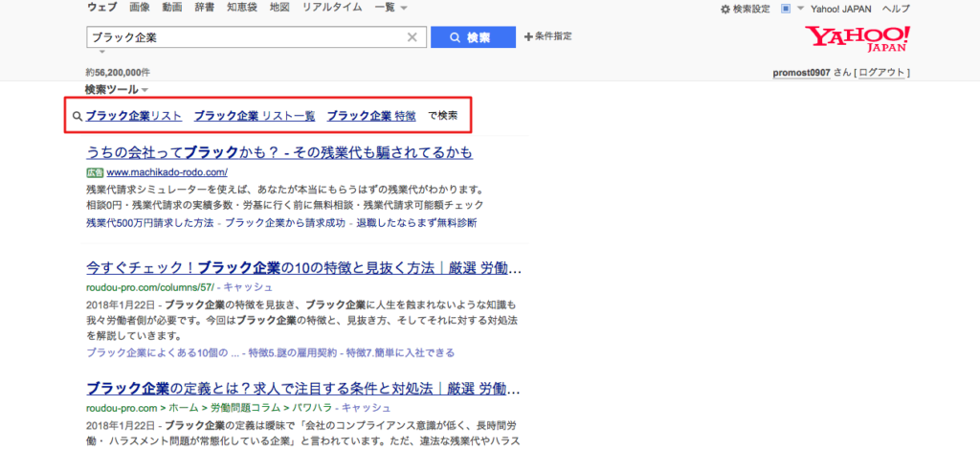Open related search ブラック企業 リスト一覧
This screenshot has width=980, height=451.
[x=254, y=116]
